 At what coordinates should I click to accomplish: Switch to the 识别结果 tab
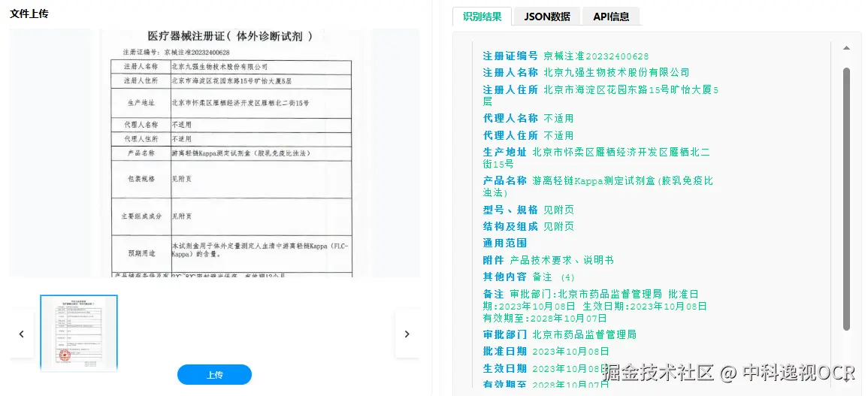point(482,16)
